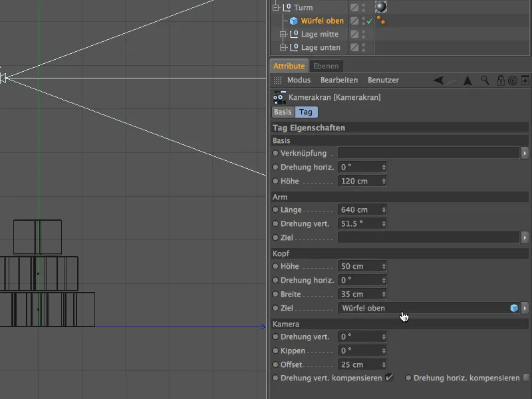Click the back arrow in Attribute manager
Viewport: 532px width, 399px height.
pyautogui.click(x=438, y=80)
